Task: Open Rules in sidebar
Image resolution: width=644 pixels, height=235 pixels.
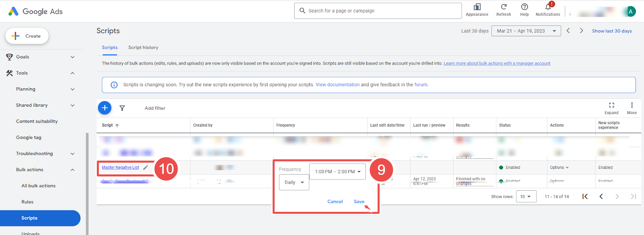Action: coord(27,202)
